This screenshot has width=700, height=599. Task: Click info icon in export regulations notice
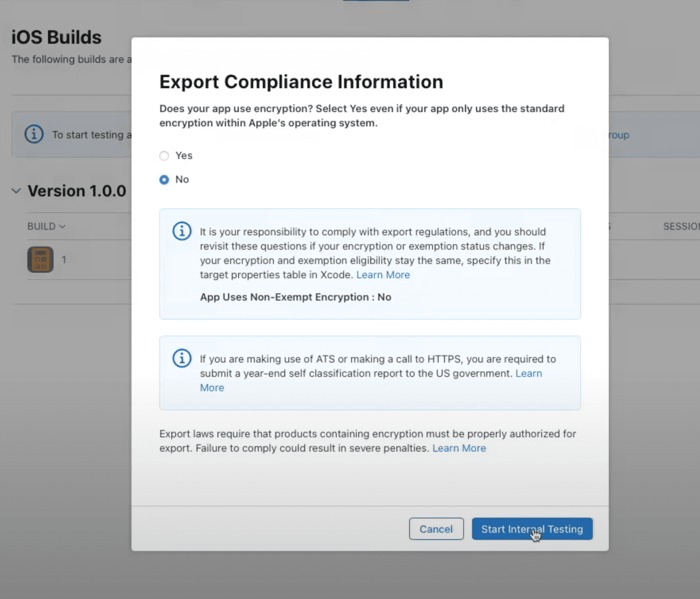click(x=182, y=231)
